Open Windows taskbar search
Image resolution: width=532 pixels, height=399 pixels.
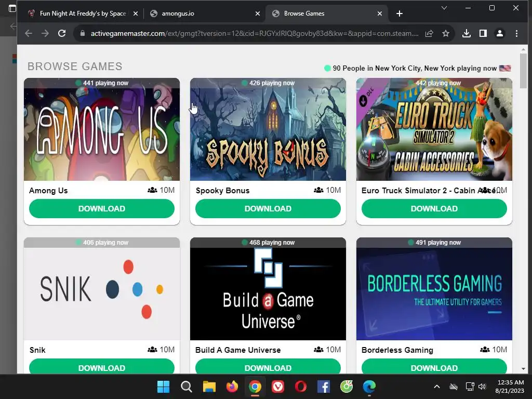[187, 387]
